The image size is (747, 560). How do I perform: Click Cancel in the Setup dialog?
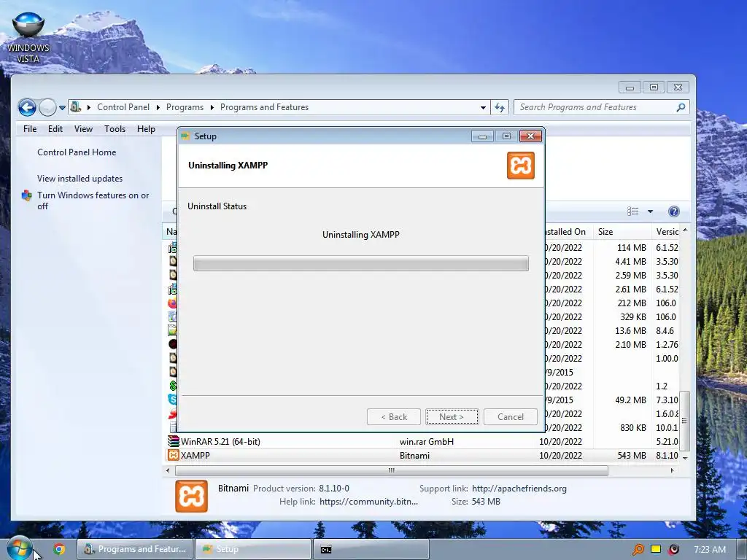510,417
